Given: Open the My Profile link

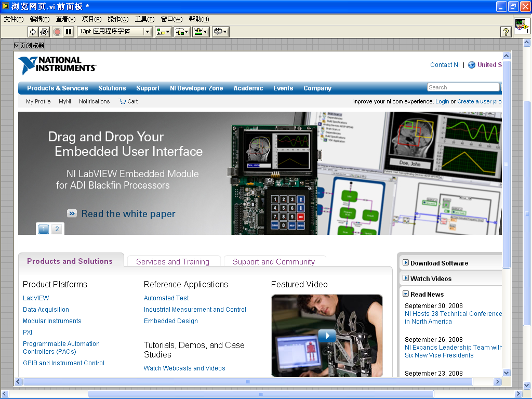Looking at the screenshot, I should pyautogui.click(x=38, y=101).
